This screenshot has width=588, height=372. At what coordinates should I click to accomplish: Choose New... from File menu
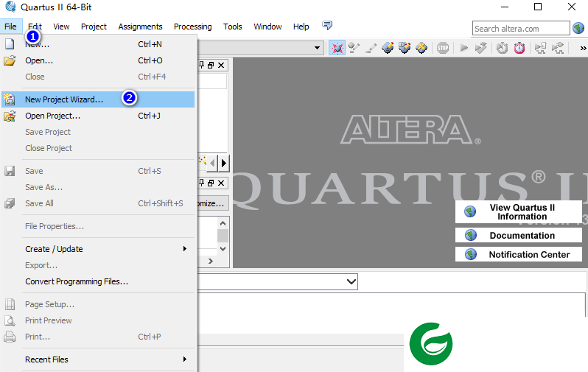click(x=98, y=44)
